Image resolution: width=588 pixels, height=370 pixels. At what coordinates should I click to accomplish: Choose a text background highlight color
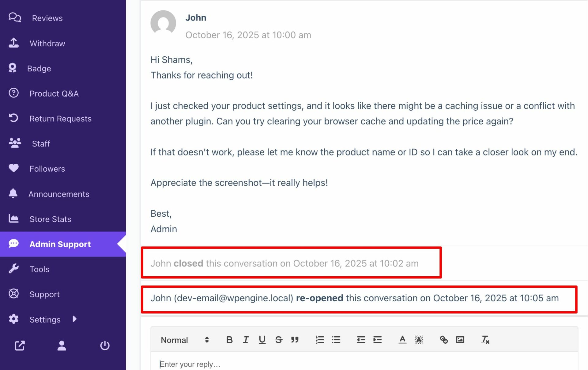click(x=419, y=340)
